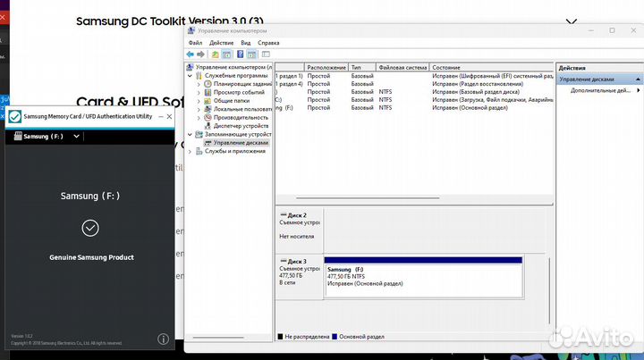Expand the Локальные пользователи node
The width and height of the screenshot is (644, 360).
(x=199, y=109)
